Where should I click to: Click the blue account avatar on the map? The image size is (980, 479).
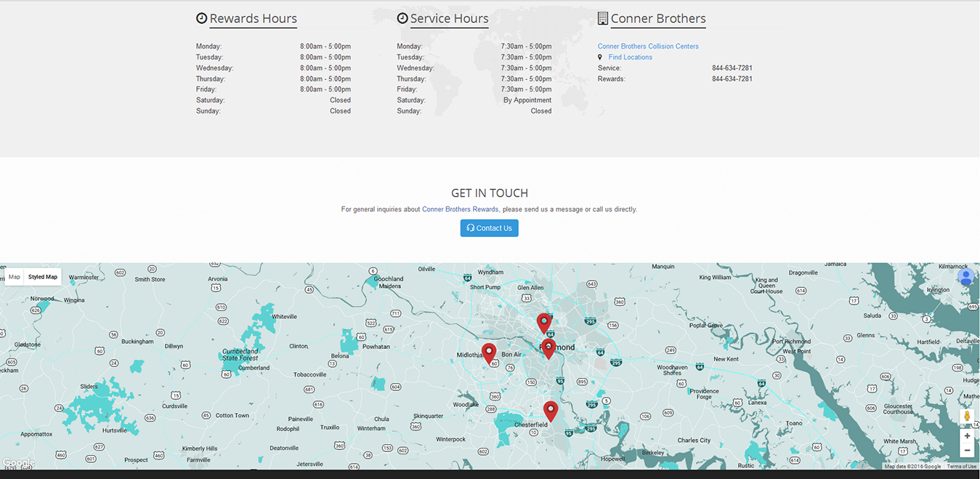966,277
